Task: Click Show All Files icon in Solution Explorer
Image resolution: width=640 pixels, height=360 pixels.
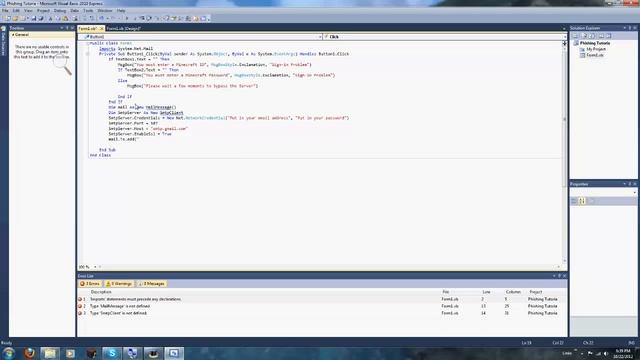Action: pyautogui.click(x=584, y=36)
